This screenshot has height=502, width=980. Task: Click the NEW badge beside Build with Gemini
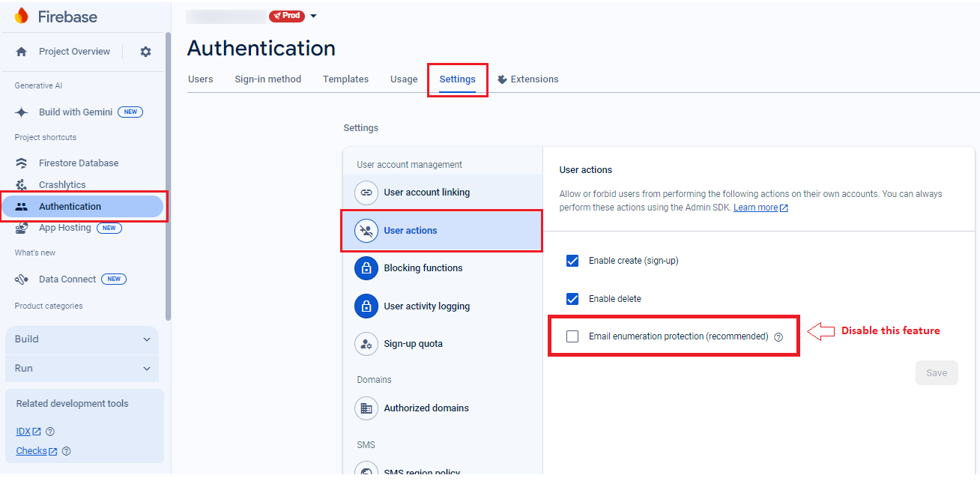click(130, 112)
